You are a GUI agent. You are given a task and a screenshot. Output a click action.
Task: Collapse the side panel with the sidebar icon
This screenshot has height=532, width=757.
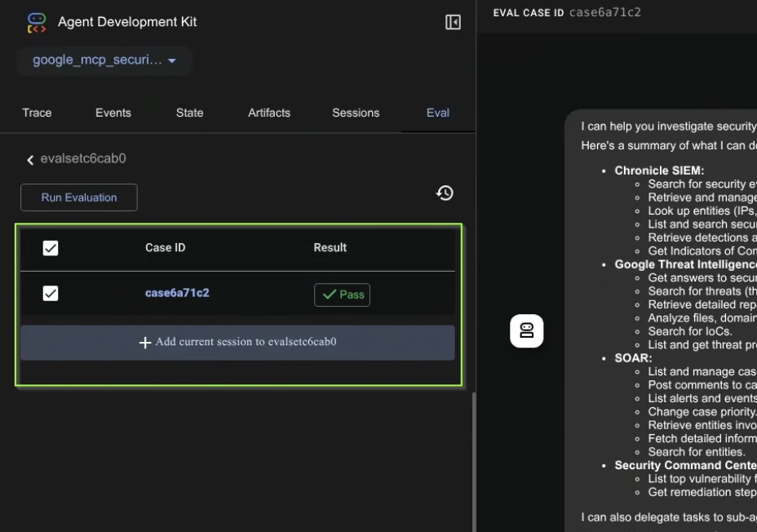point(453,22)
